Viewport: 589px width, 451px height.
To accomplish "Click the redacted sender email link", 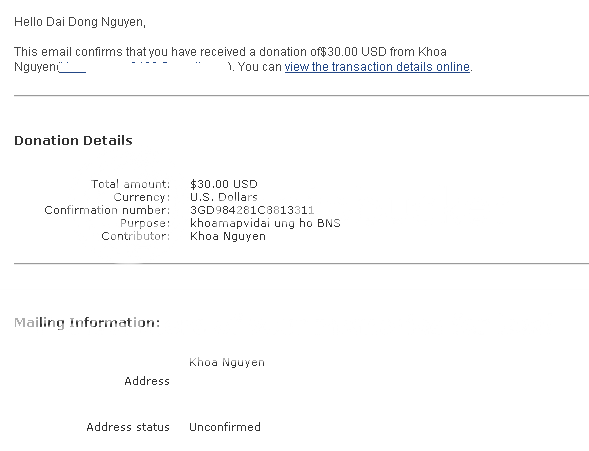I will [x=143, y=67].
